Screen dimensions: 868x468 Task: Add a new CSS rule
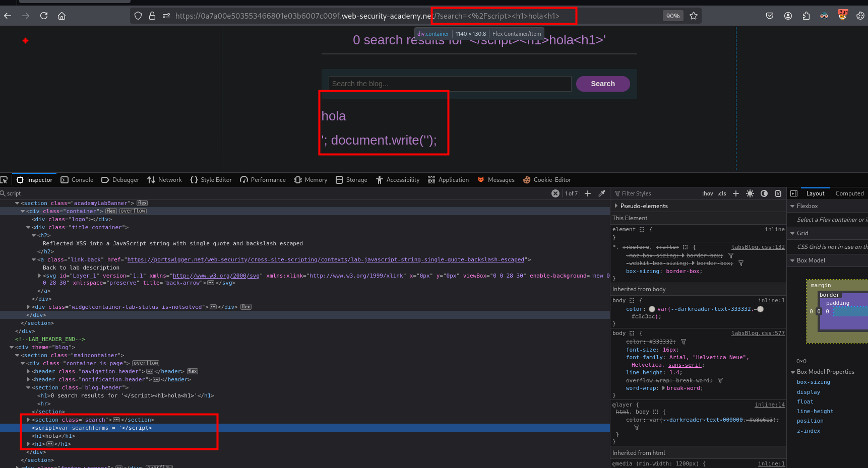tap(735, 193)
